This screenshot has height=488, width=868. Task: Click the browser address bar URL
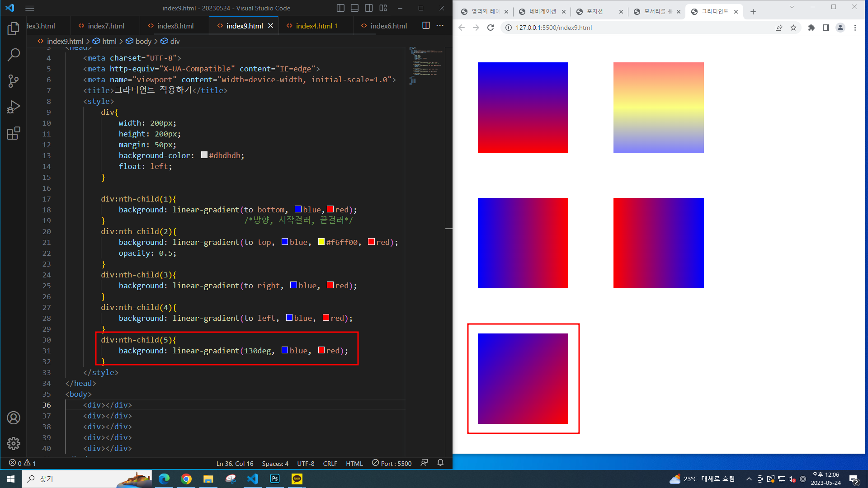(554, 28)
